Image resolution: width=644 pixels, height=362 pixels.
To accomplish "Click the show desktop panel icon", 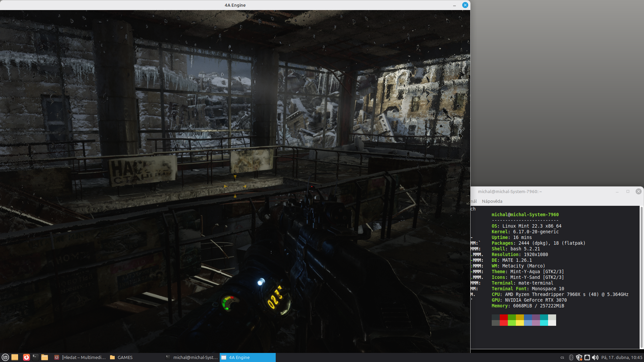I will 15,357.
